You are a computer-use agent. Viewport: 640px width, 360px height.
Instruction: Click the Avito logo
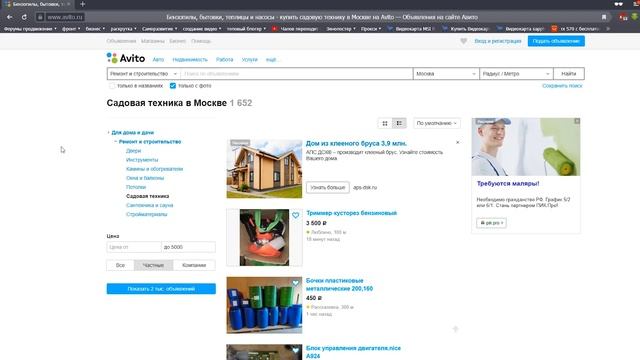[x=126, y=58]
